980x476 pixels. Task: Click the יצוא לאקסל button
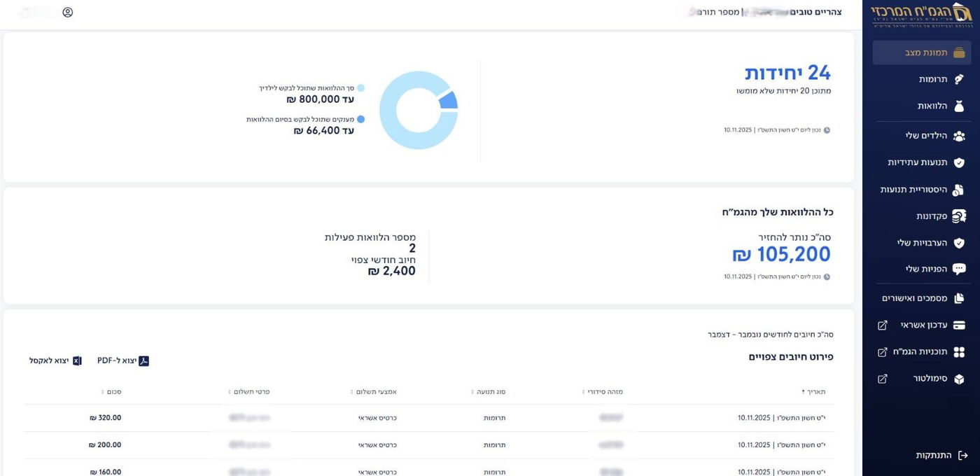click(x=55, y=361)
